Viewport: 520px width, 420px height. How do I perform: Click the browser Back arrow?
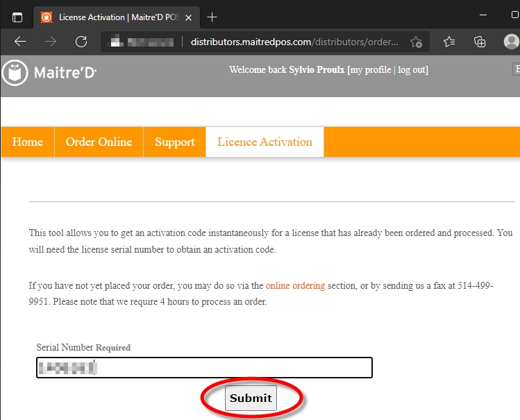19,42
